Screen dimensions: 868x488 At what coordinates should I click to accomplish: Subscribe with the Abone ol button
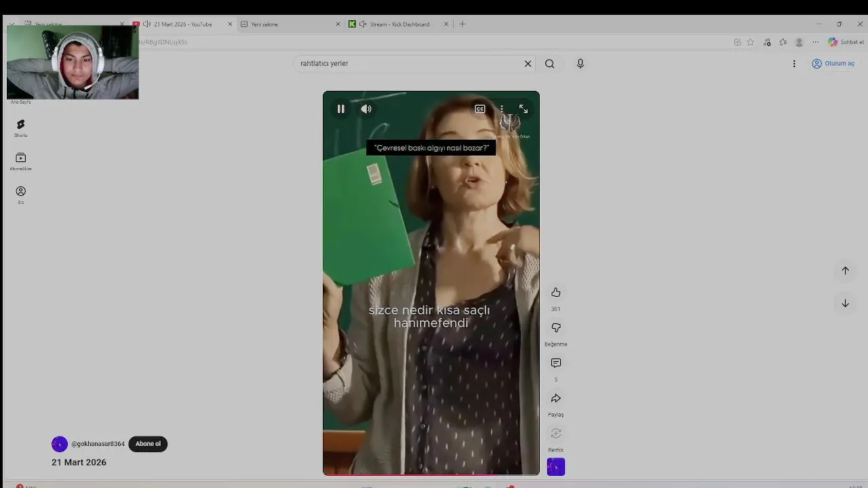pos(148,444)
